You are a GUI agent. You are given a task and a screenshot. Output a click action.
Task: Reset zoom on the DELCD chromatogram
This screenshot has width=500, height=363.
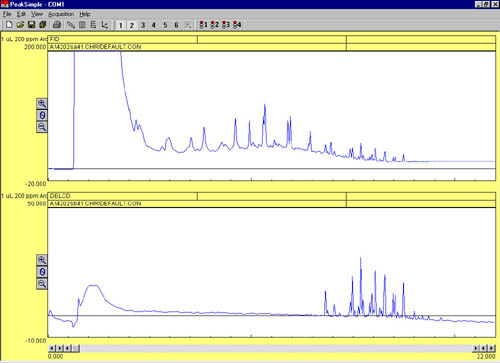[x=42, y=272]
